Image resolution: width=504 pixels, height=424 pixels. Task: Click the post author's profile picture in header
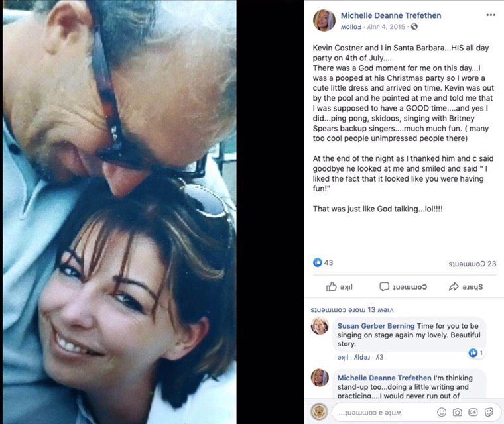324,21
